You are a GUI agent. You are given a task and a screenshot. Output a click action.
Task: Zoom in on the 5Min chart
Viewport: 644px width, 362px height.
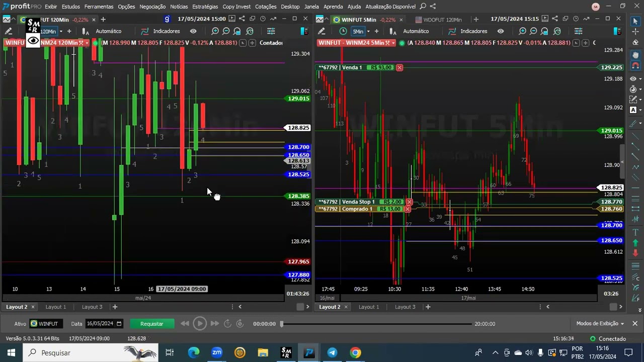click(x=523, y=31)
